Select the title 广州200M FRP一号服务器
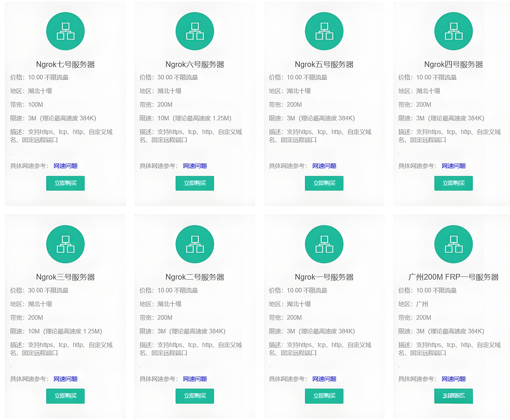 tap(453, 277)
